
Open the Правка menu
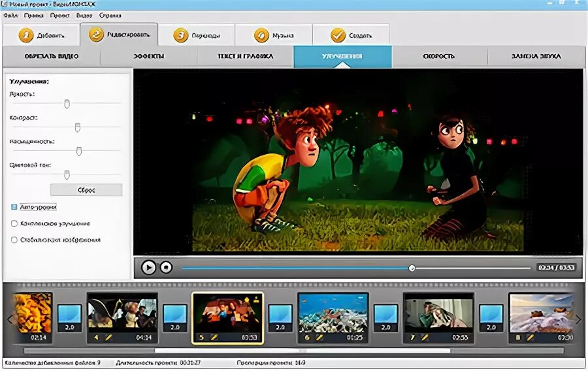point(34,16)
